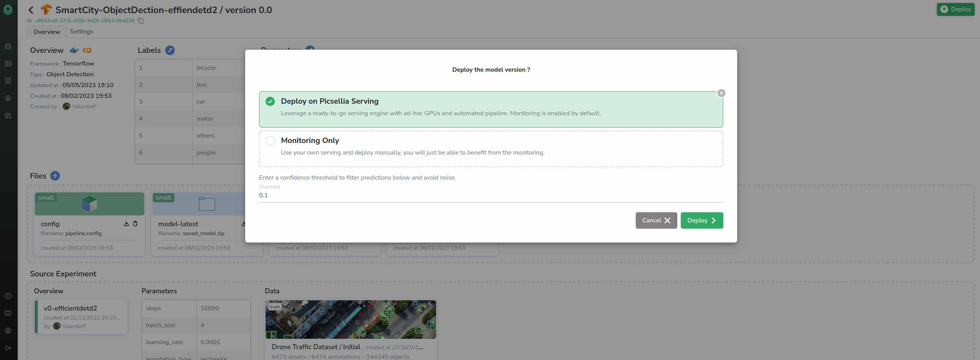This screenshot has height=360, width=980.
Task: Open the projects board sidebar icon
Action: [8, 81]
